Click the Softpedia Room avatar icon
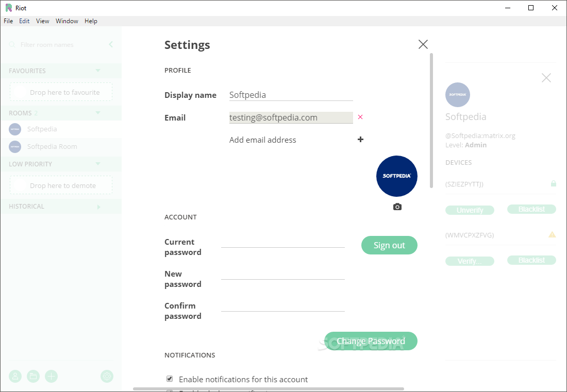This screenshot has height=392, width=567. coord(15,147)
